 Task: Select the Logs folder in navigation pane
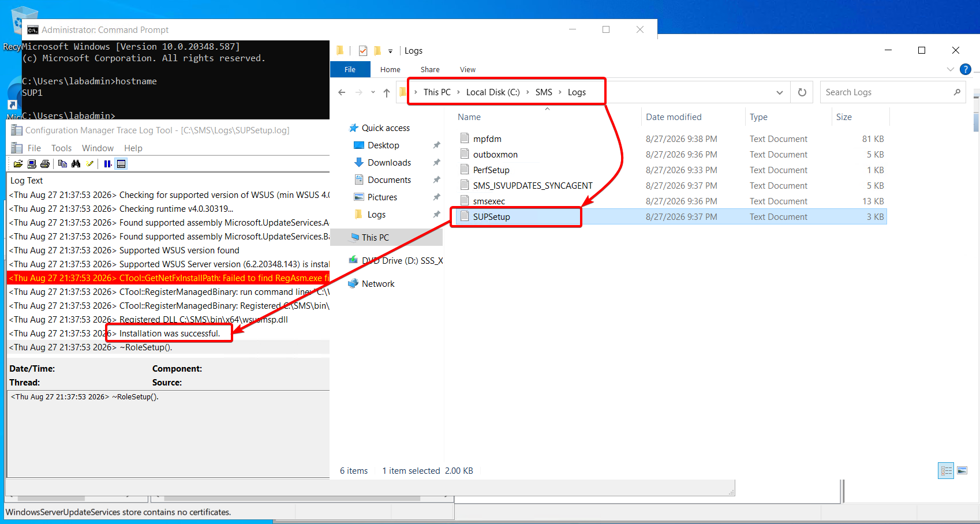coord(376,215)
